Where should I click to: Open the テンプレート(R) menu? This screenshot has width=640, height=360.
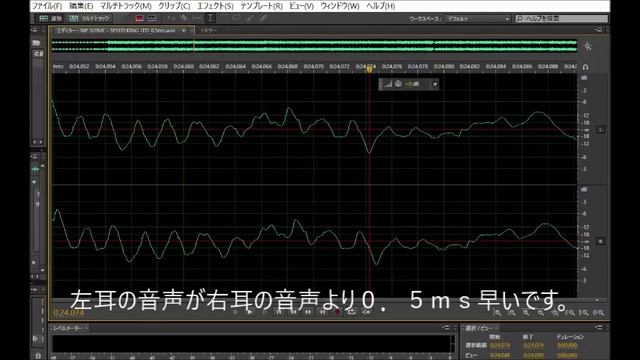[261, 6]
